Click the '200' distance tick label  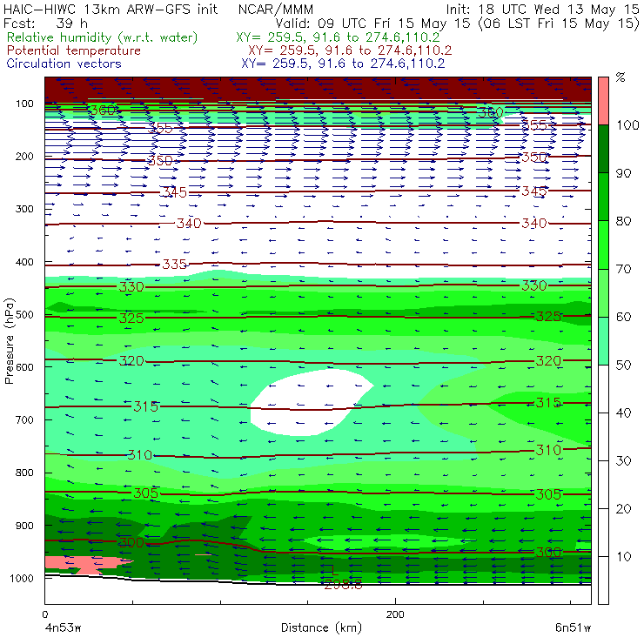click(395, 614)
